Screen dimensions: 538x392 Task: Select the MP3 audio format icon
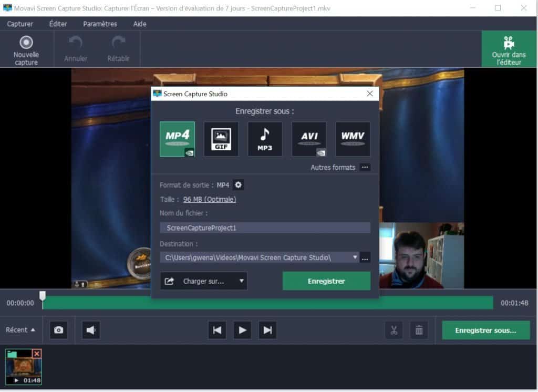click(265, 139)
